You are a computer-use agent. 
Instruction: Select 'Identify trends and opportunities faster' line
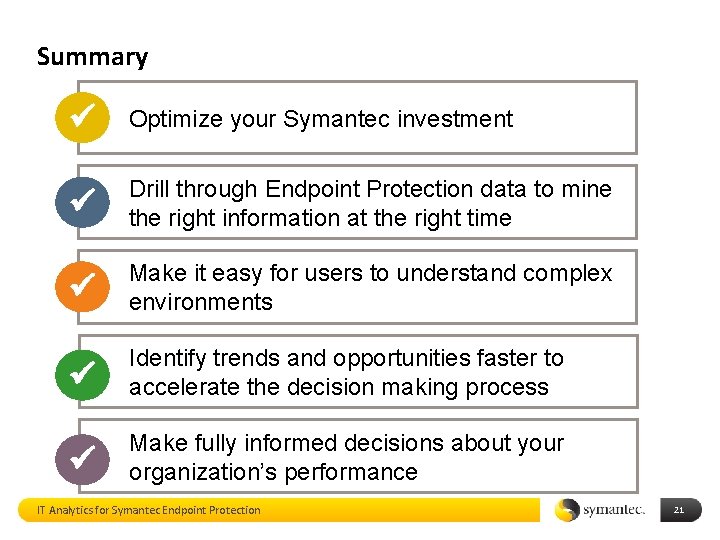(346, 358)
